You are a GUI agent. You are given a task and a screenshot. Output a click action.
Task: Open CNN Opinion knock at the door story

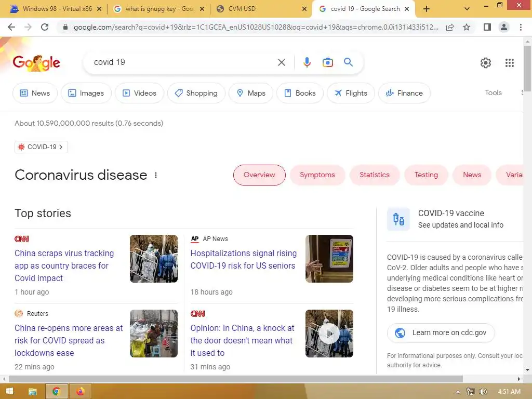coord(242,340)
